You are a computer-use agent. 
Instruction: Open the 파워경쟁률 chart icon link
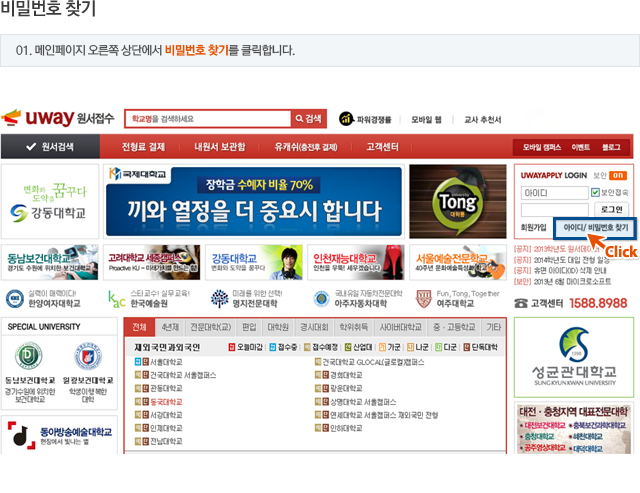point(346,119)
